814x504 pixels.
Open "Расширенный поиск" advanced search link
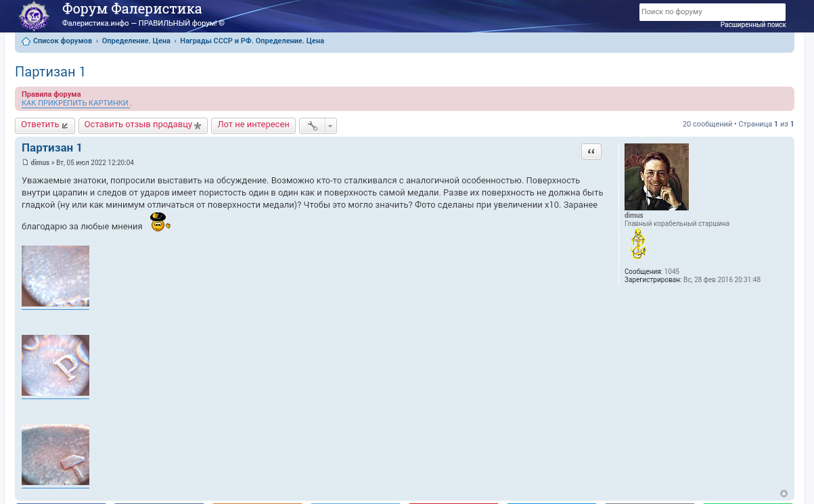(x=752, y=25)
